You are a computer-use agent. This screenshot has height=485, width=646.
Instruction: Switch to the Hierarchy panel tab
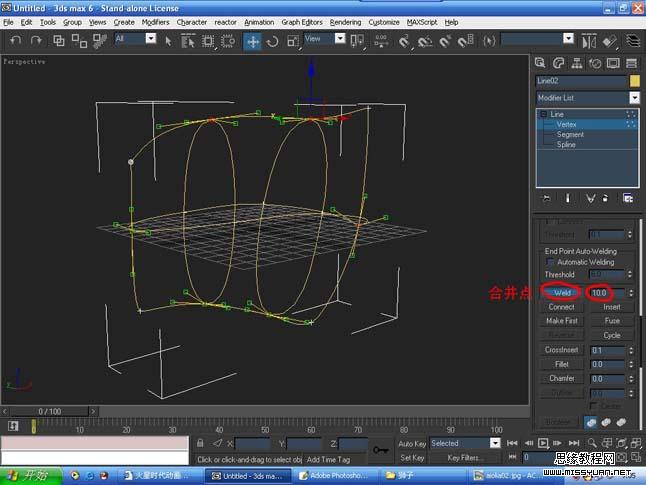pos(577,63)
